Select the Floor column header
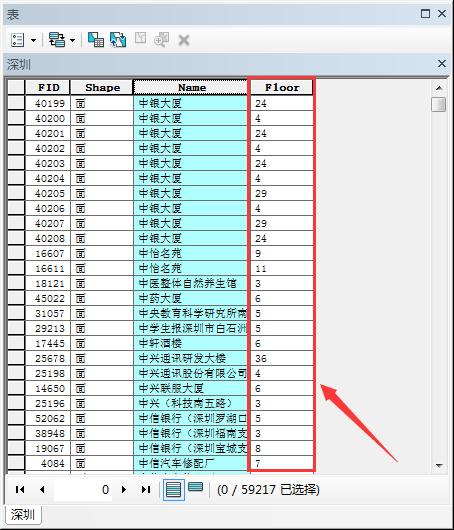 pyautogui.click(x=282, y=88)
